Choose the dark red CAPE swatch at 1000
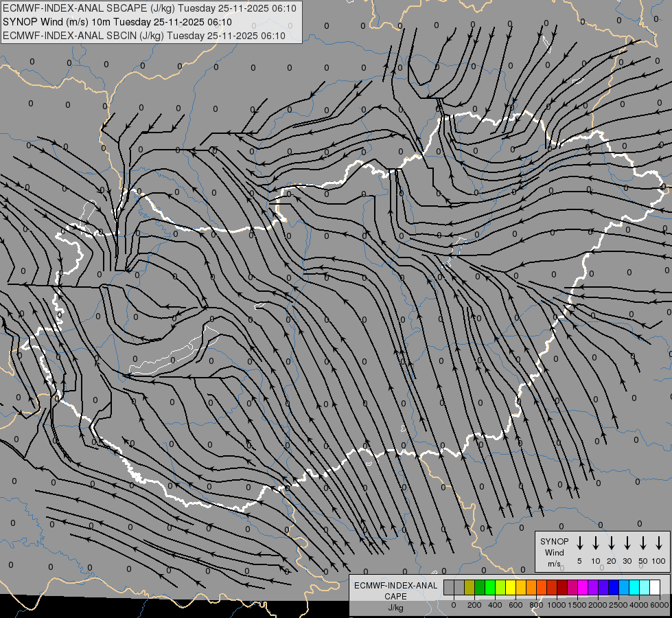Screen dimensions: 672x618 562,587
